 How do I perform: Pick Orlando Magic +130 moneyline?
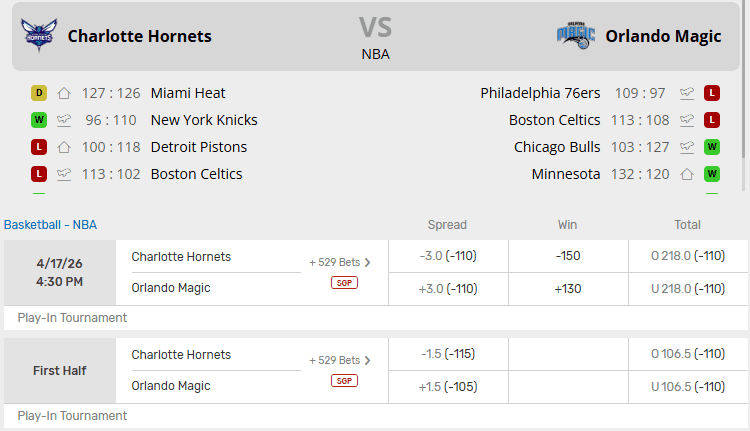click(567, 289)
